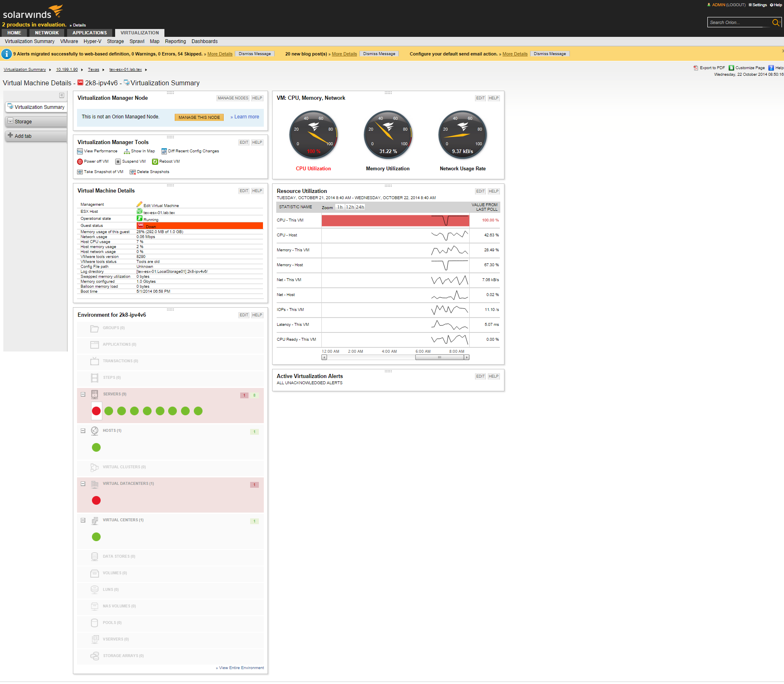Click the green Hosts status dot
784x684 pixels.
coord(96,448)
